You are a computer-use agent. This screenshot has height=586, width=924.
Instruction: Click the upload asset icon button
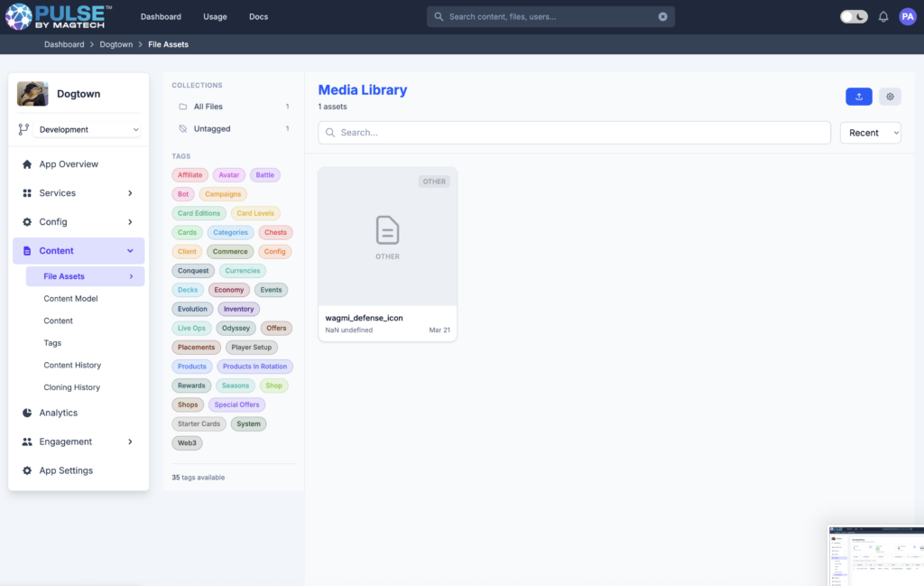pos(858,97)
